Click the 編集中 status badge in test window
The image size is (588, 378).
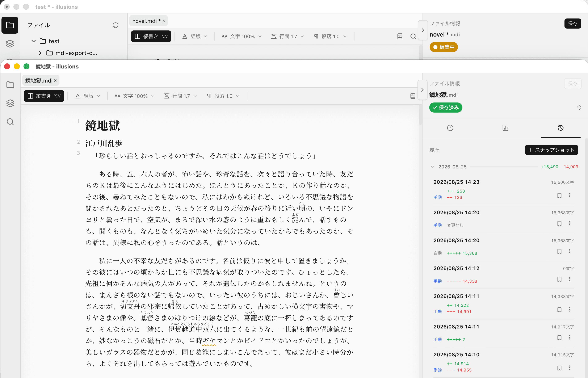coord(444,47)
